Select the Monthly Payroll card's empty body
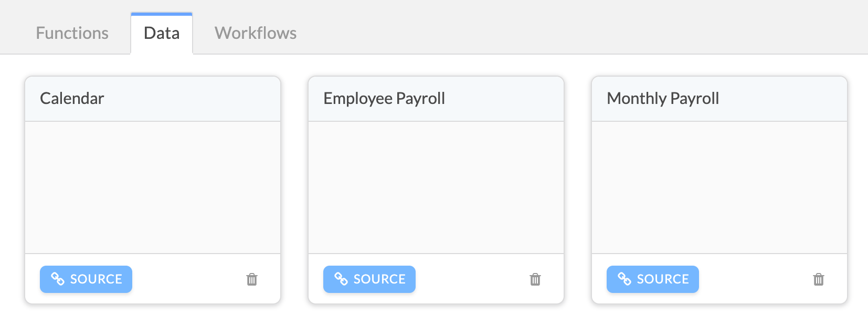The height and width of the screenshot is (315, 868). pyautogui.click(x=719, y=187)
